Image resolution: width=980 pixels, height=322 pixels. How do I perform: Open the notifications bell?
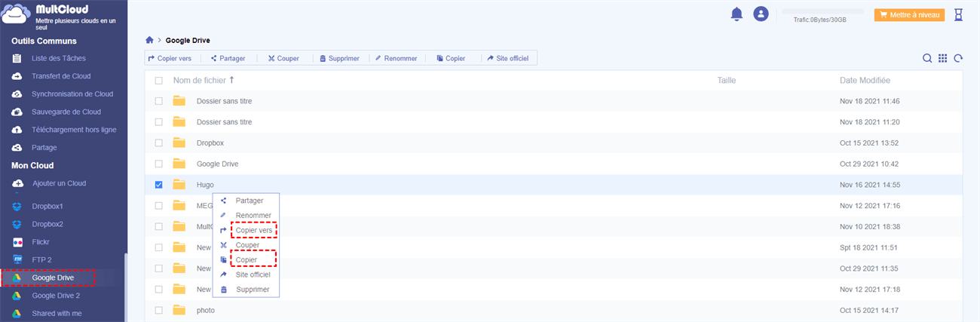click(737, 14)
